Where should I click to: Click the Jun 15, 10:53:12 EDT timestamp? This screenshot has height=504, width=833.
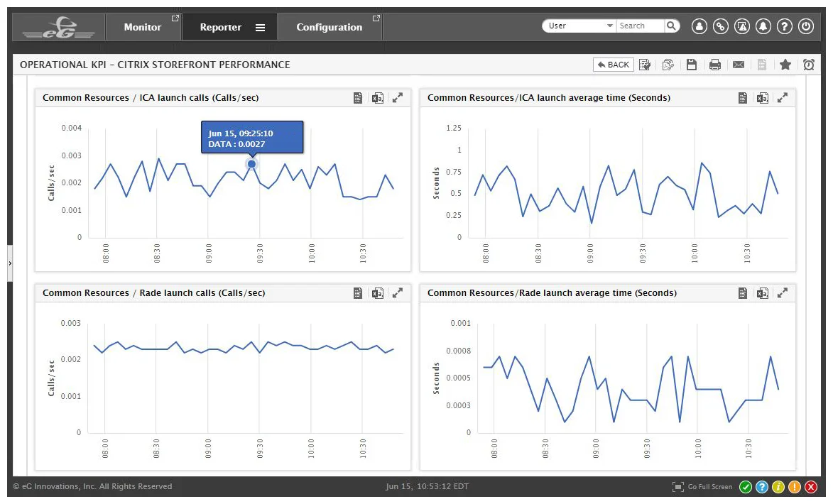pyautogui.click(x=427, y=486)
